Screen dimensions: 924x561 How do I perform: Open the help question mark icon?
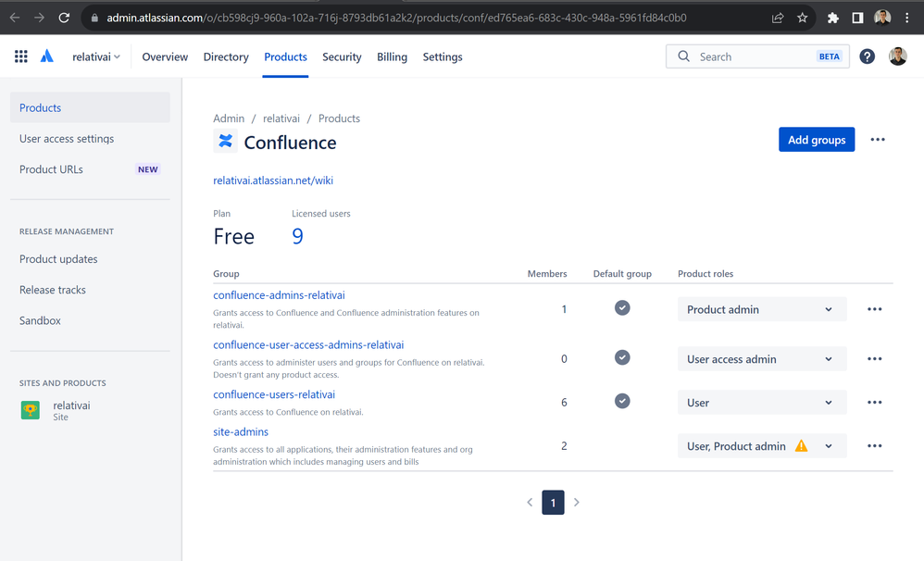click(x=867, y=56)
